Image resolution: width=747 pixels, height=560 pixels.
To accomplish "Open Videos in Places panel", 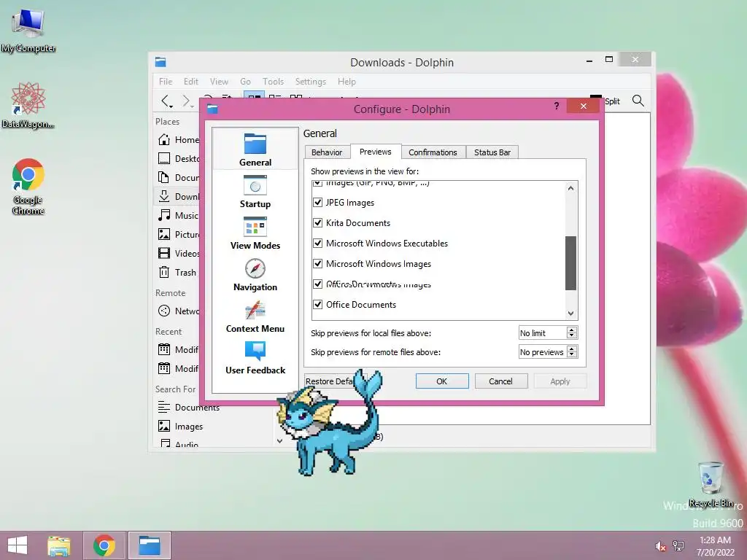I will pyautogui.click(x=178, y=253).
